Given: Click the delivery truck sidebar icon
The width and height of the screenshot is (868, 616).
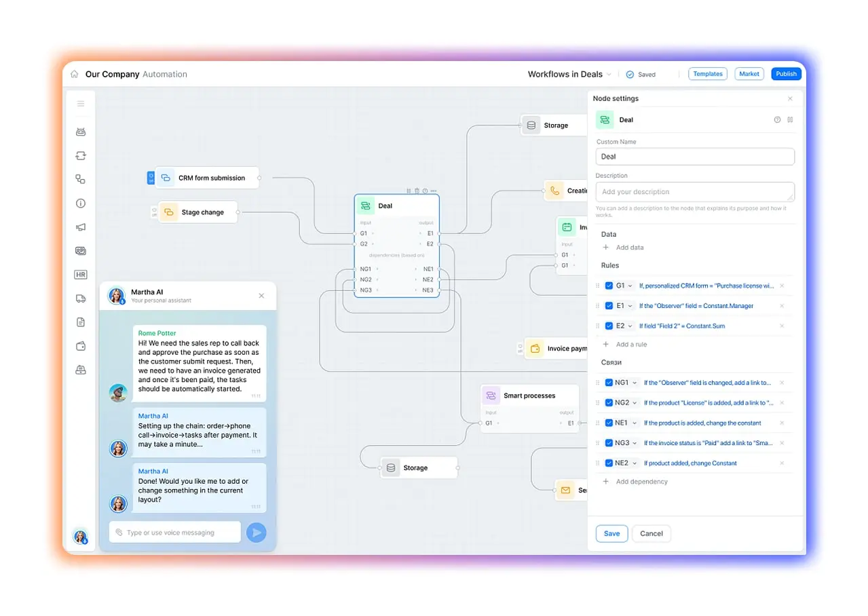Looking at the screenshot, I should click(x=81, y=299).
